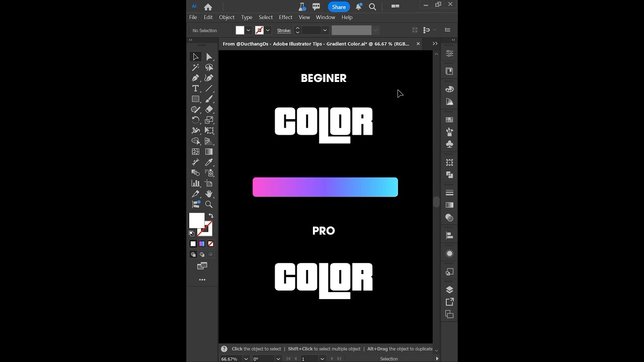Viewport: 644px width, 362px height.
Task: Open the Symbols panel club icon
Action: (x=449, y=144)
